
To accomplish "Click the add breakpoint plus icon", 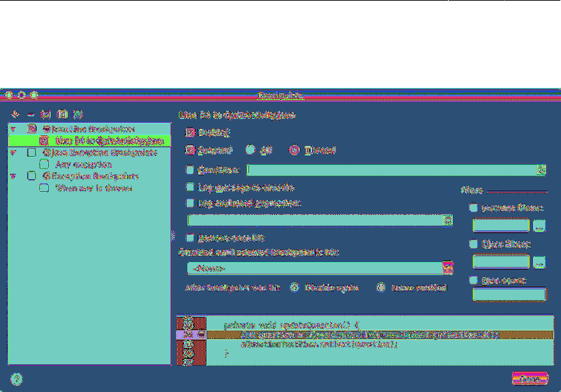I will [15, 114].
